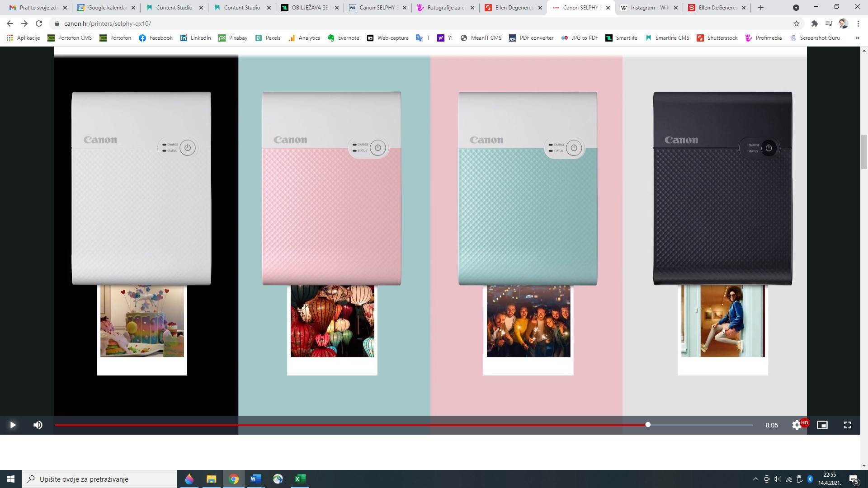Click the back navigation arrow
Image resolution: width=868 pixels, height=488 pixels.
(9, 23)
